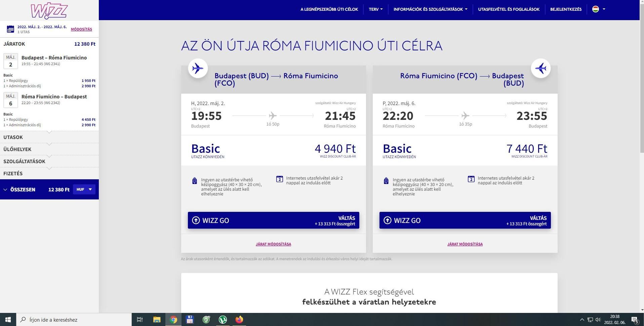Open Task View from the taskbar
Viewport: 644px width, 326px height.
[x=140, y=320]
